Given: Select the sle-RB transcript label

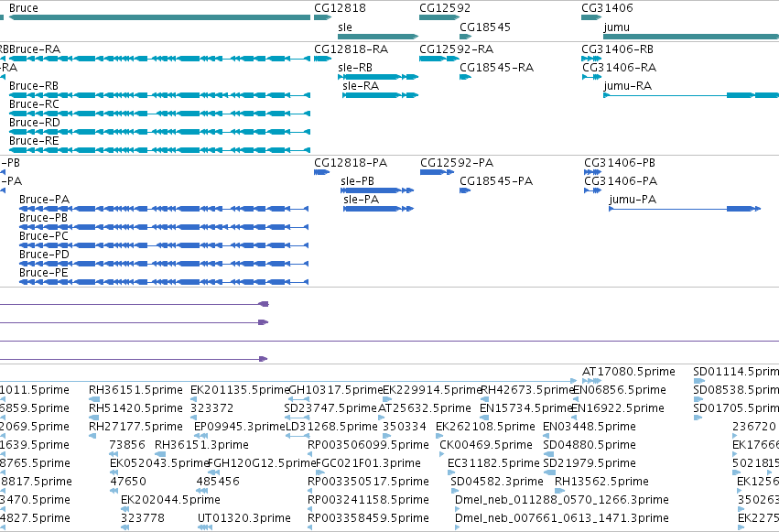Looking at the screenshot, I should pyautogui.click(x=355, y=68).
